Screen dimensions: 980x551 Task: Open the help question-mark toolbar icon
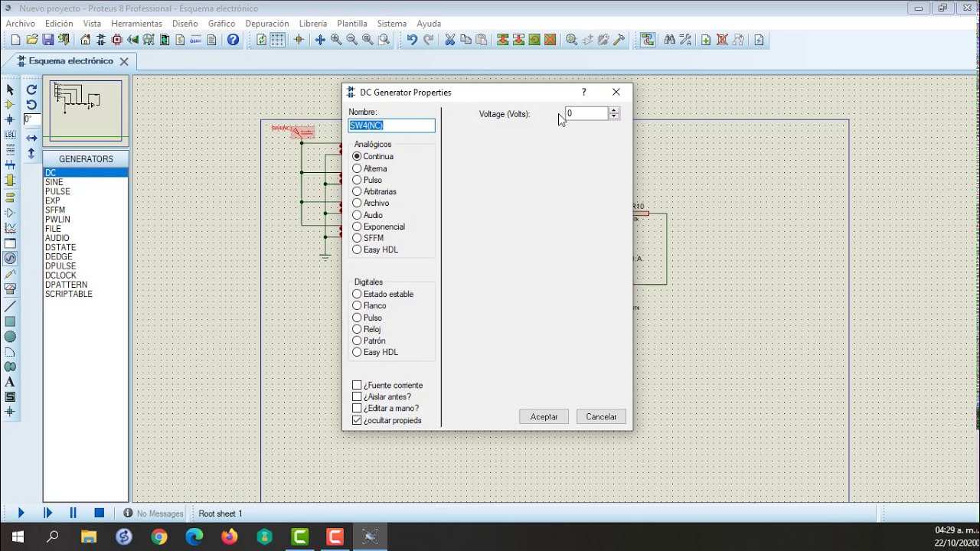click(x=234, y=40)
